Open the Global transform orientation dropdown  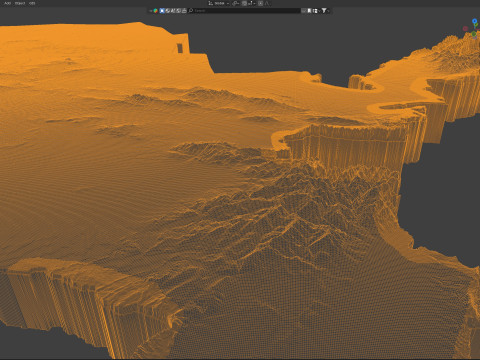coord(219,3)
